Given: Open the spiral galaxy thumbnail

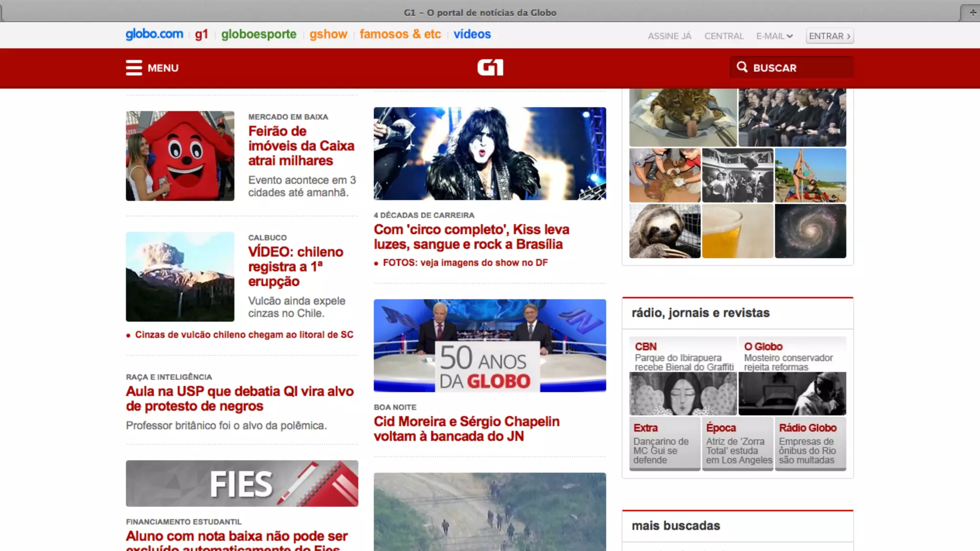Looking at the screenshot, I should coord(810,231).
